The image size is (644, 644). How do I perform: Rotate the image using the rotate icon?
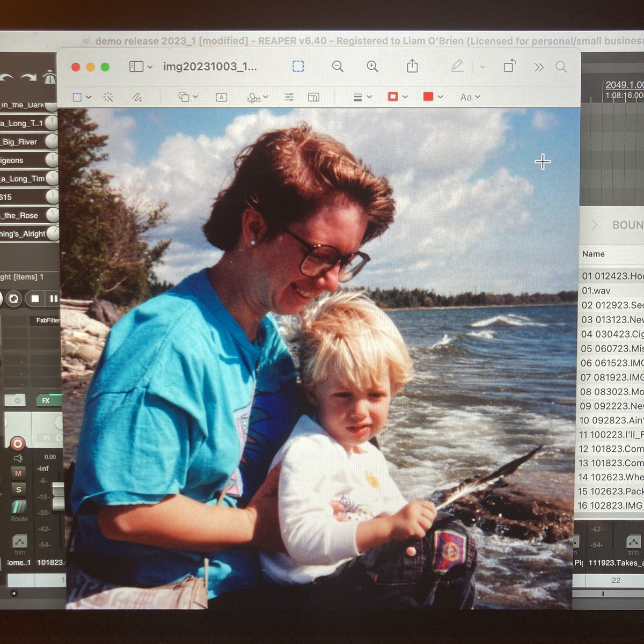pyautogui.click(x=509, y=66)
